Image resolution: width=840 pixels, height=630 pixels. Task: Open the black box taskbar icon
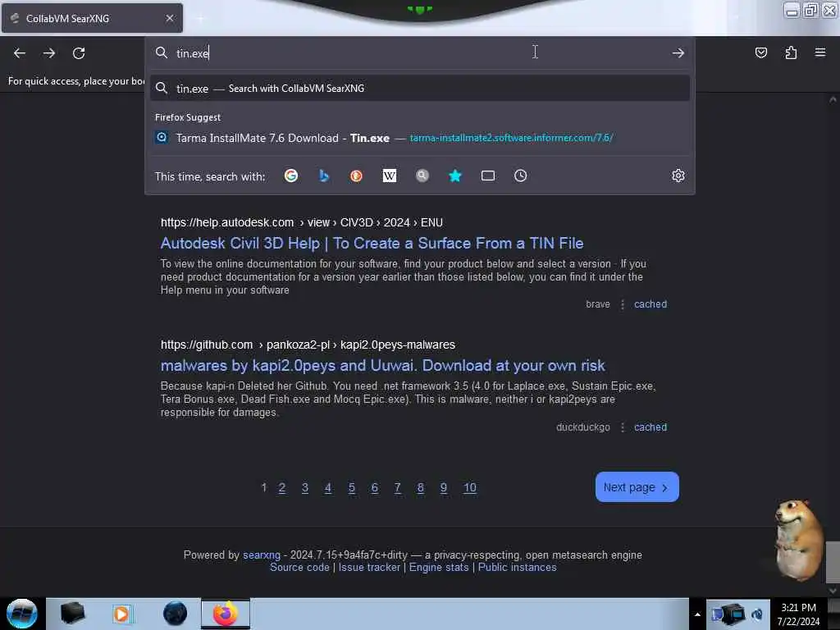[73, 614]
